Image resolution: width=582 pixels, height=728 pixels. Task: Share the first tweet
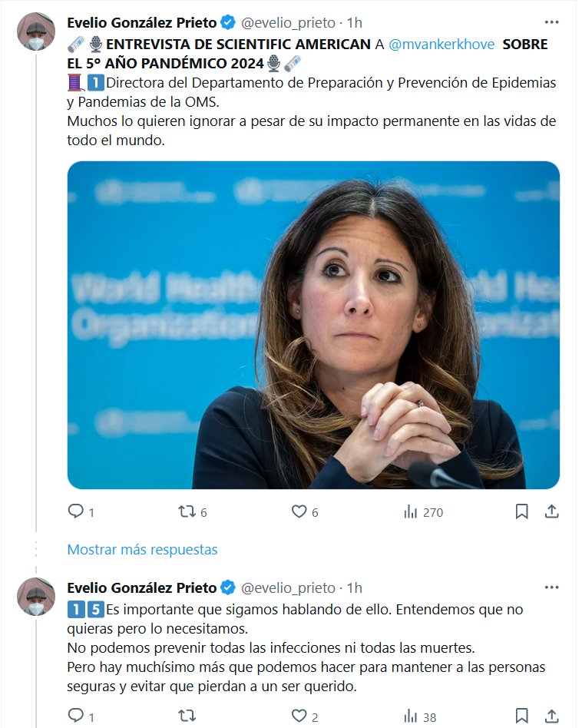tap(551, 511)
